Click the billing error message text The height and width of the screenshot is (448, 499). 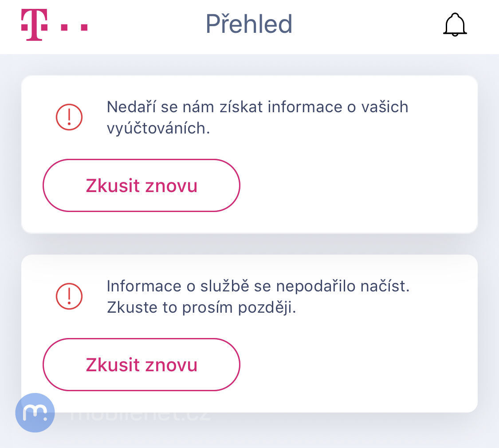pos(256,118)
